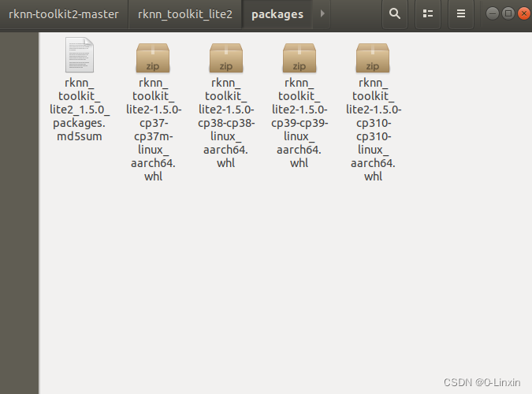This screenshot has width=532, height=394.
Task: Minimize the file manager window
Action: (493, 13)
